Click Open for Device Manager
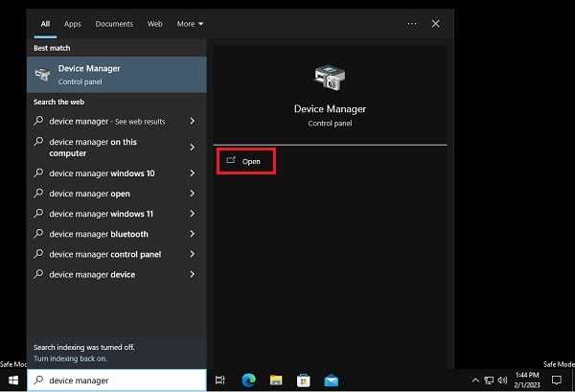Image resolution: width=575 pixels, height=392 pixels. click(246, 161)
